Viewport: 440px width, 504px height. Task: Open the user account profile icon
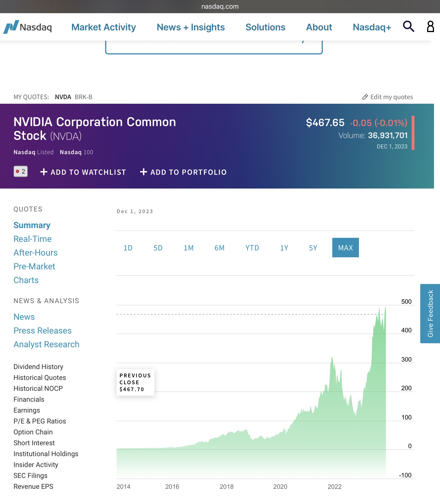tap(430, 26)
